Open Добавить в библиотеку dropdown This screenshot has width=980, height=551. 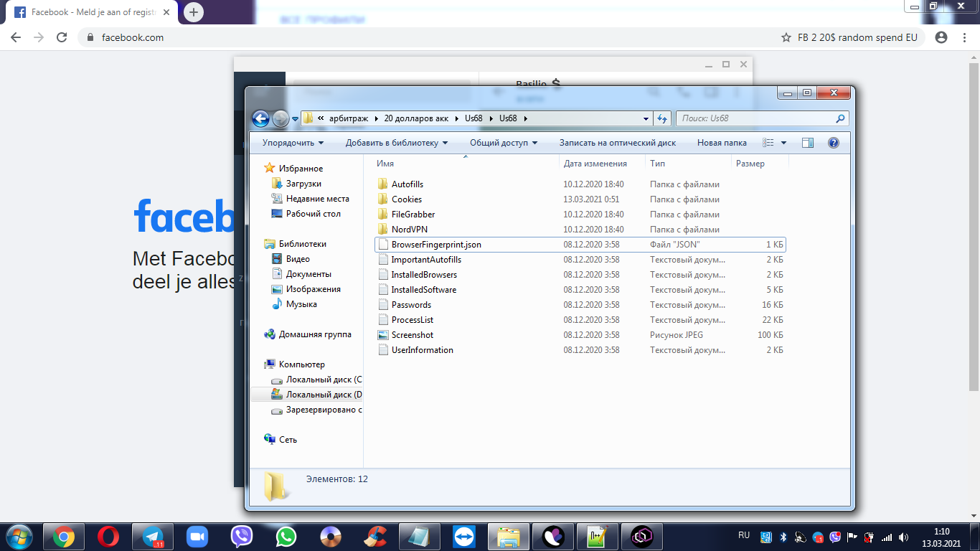tap(397, 143)
